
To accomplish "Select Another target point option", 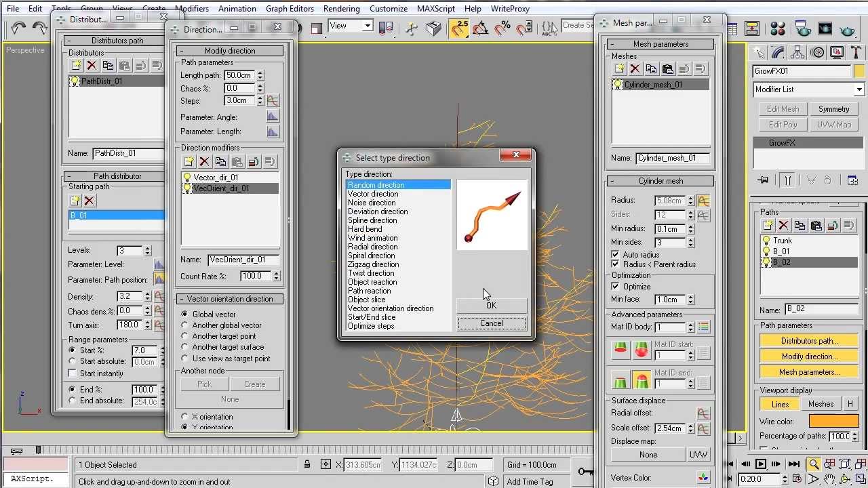I will click(184, 336).
